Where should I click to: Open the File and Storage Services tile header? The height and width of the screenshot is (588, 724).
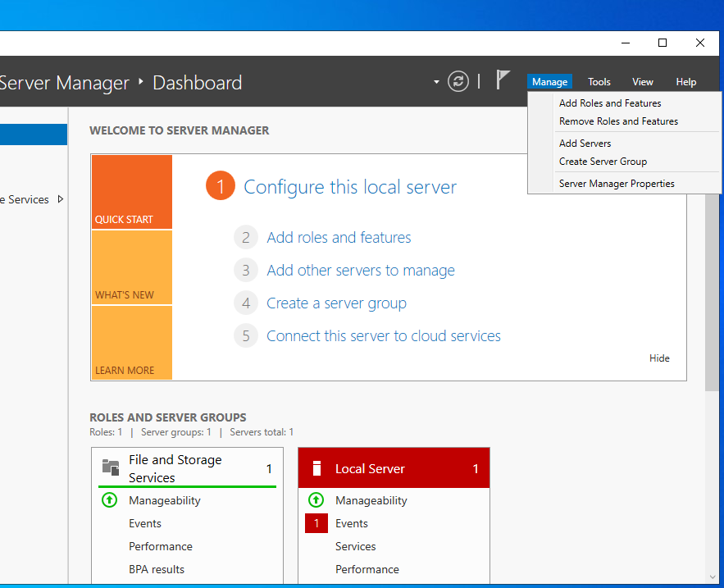pos(188,468)
